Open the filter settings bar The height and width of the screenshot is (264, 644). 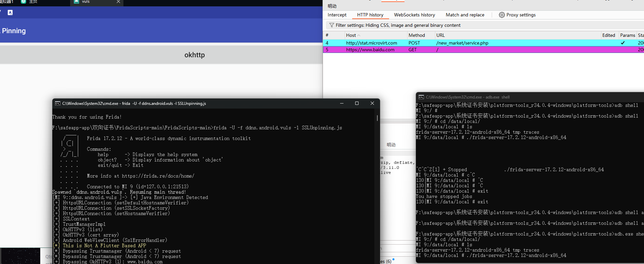pos(485,25)
